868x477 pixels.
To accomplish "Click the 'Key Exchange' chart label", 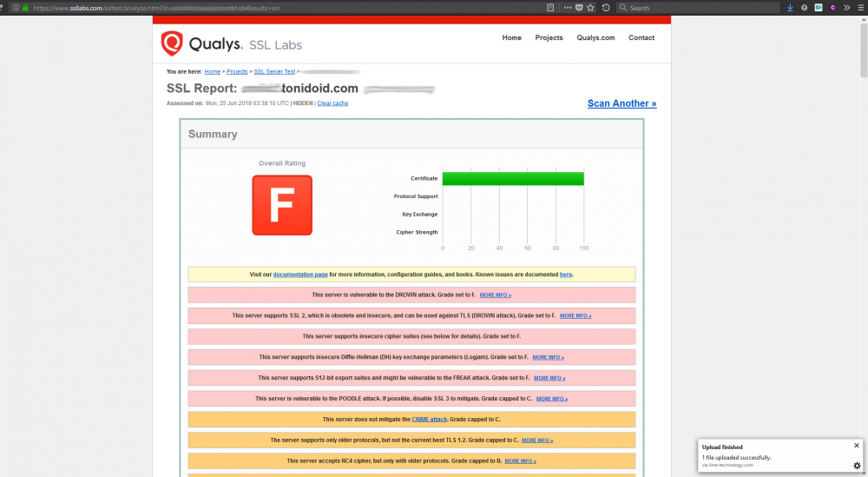I will [419, 215].
